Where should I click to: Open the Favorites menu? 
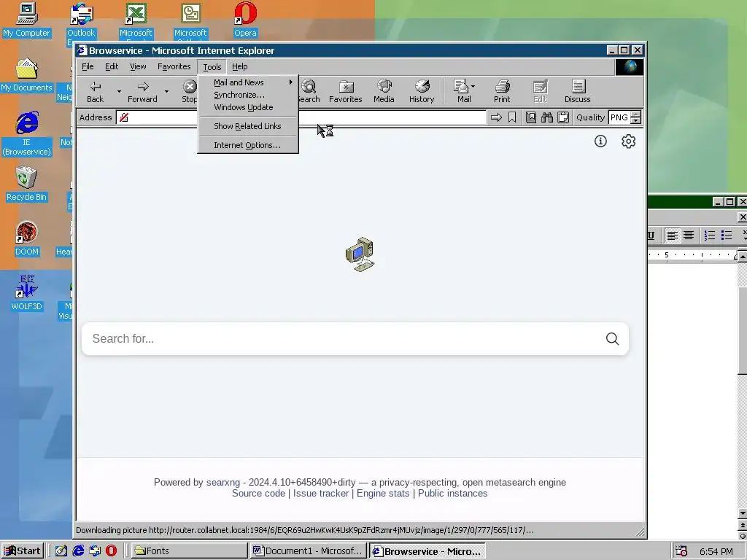[x=174, y=66]
